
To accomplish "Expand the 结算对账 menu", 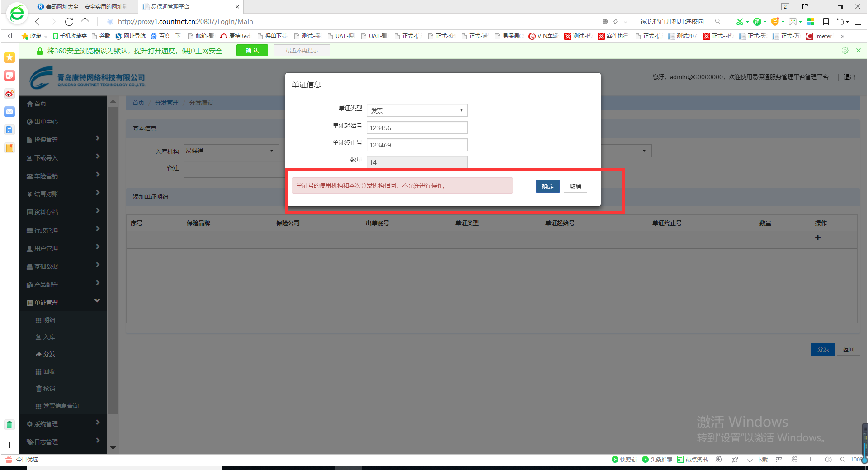I will tap(63, 194).
